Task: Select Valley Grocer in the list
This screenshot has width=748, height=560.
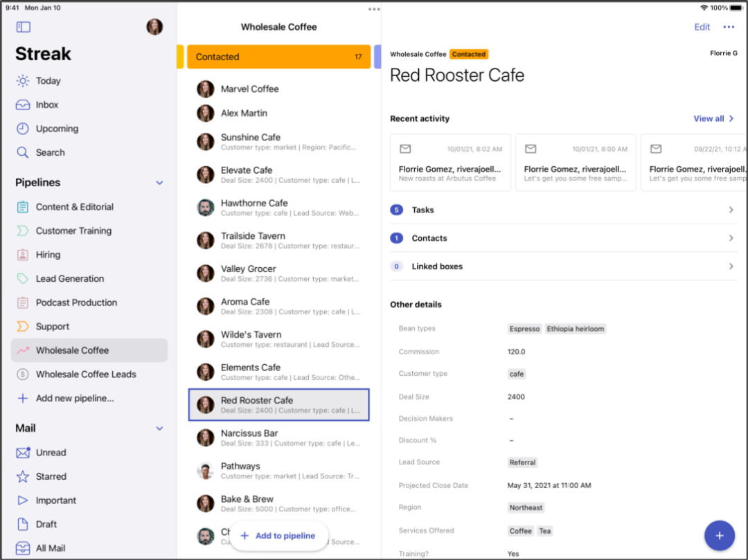Action: 278,273
